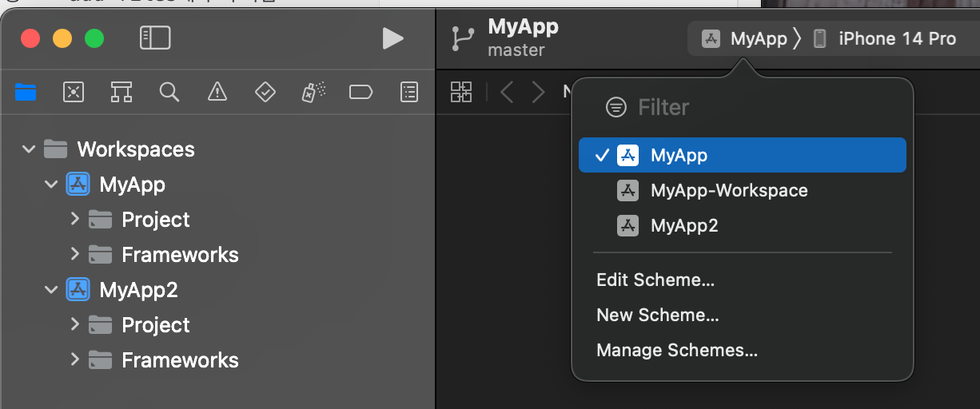Viewport: 980px width, 409px height.
Task: Click the MyApp2 project icon in navigator
Action: [78, 290]
